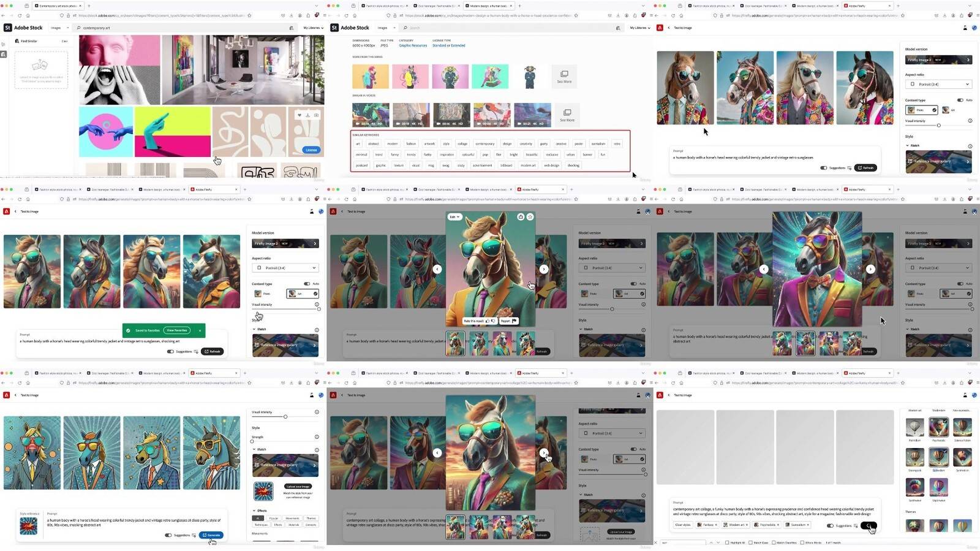Open Images dropdown beside contemporary art search
Screen dimensions: 980x551
[x=59, y=28]
